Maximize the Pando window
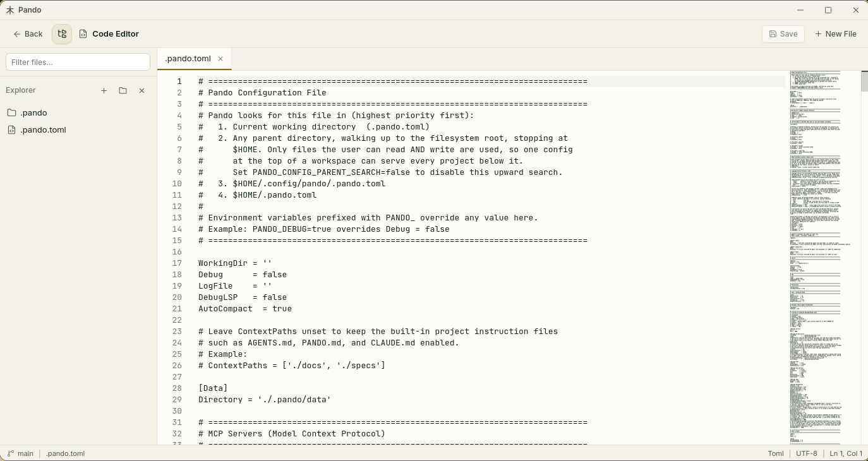This screenshot has width=868, height=461. pyautogui.click(x=828, y=10)
